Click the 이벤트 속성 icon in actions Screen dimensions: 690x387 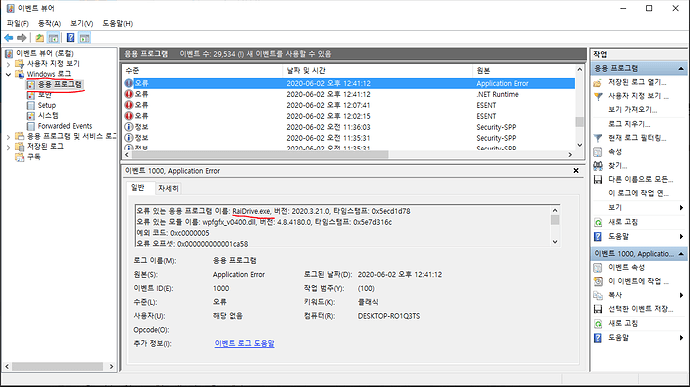pyautogui.click(x=598, y=268)
